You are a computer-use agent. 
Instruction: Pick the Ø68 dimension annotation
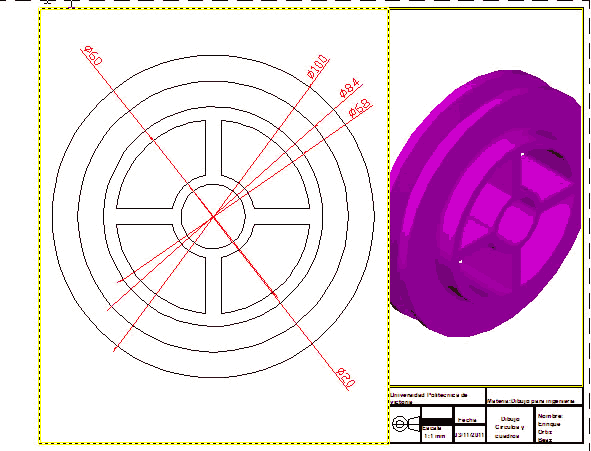(x=360, y=107)
